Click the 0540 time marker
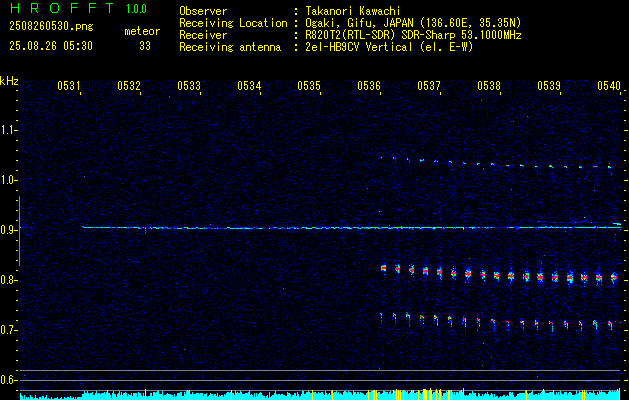 (x=609, y=85)
